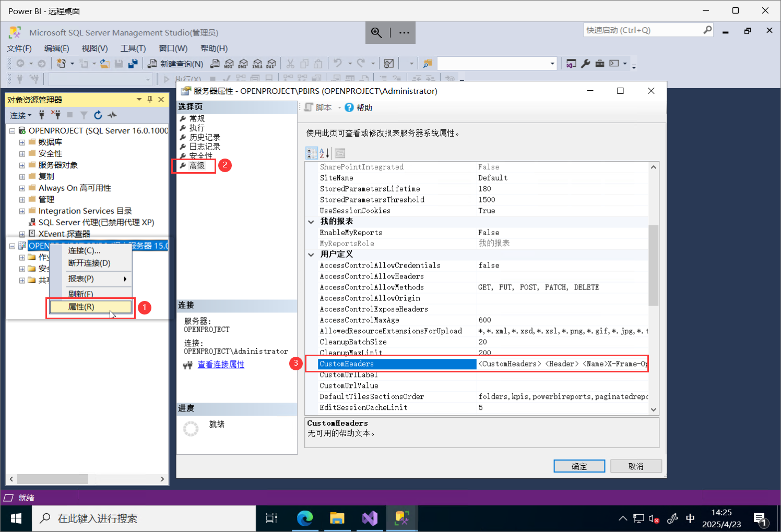Screen dimensions: 781x532
Task: Choose 断开连接(D) in the context menu
Action: tap(90, 263)
